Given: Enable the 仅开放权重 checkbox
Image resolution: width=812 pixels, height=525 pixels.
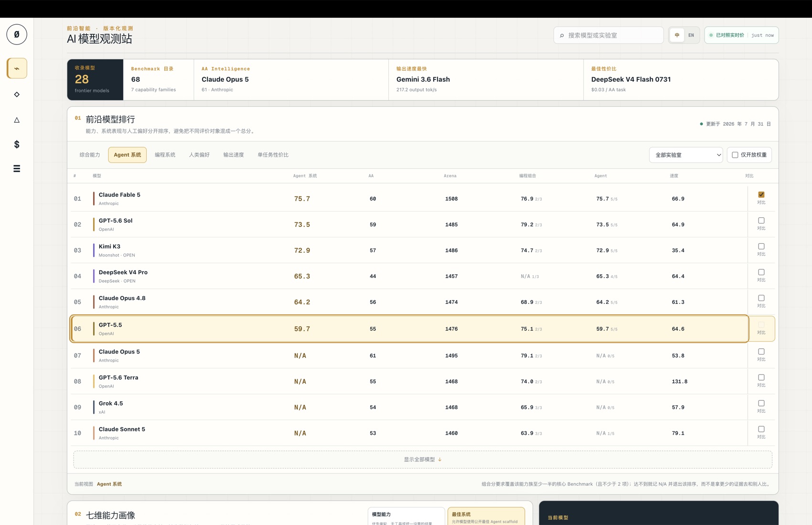Looking at the screenshot, I should tap(735, 155).
